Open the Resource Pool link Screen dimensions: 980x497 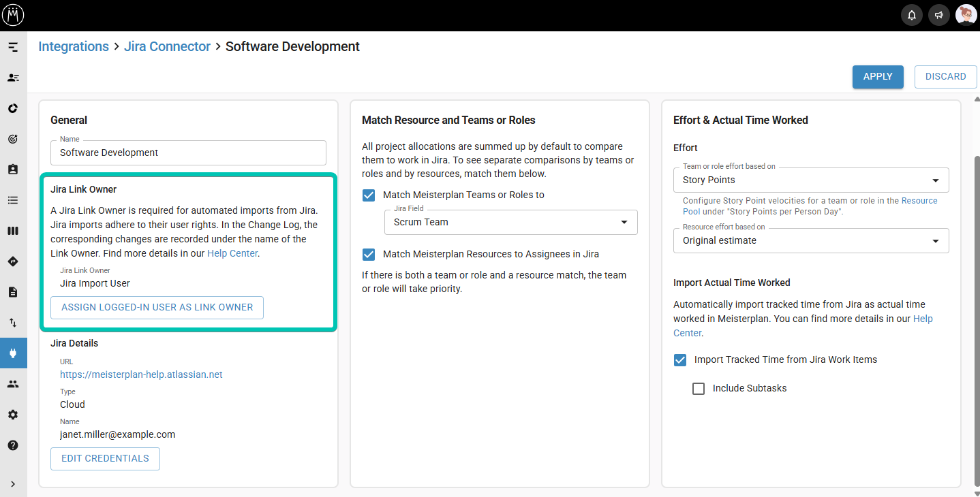click(x=811, y=206)
